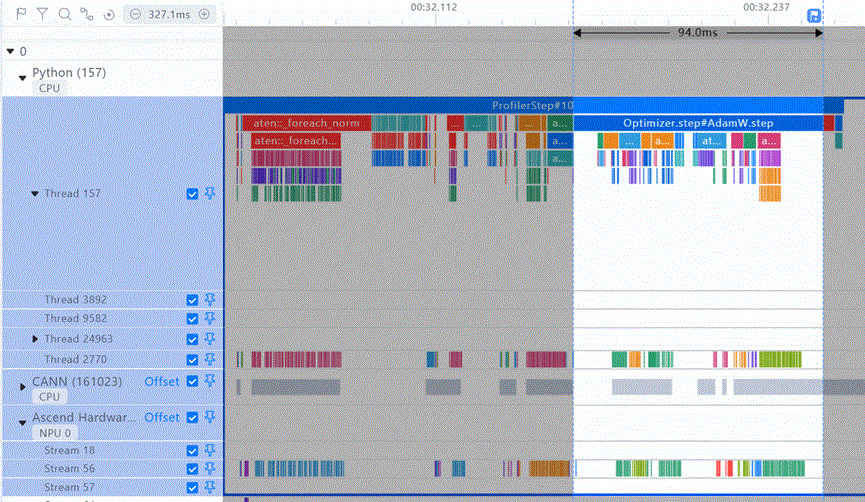Click the 327.1ms zoom duration value
The width and height of the screenshot is (865, 502).
(169, 14)
